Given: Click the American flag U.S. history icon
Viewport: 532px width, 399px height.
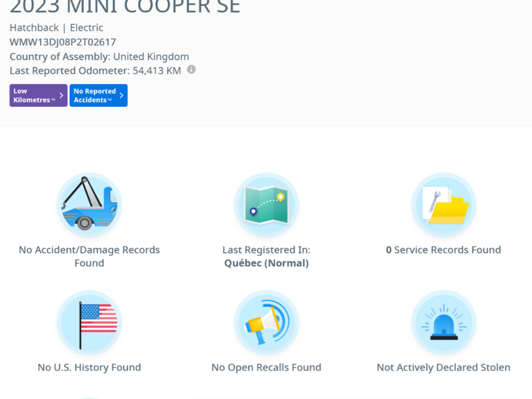Looking at the screenshot, I should [89, 323].
